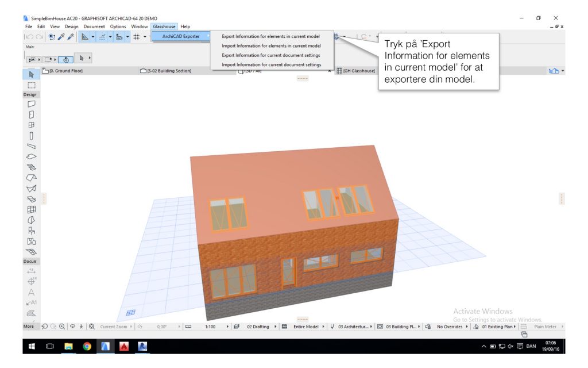The image size is (588, 368).
Task: Select the Beam tool
Action: point(32,146)
